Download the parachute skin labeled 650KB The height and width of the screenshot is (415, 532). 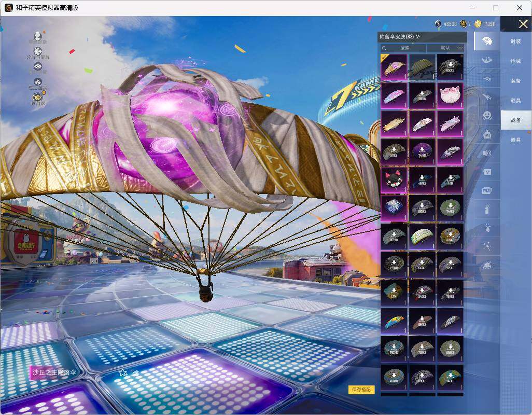[450, 67]
